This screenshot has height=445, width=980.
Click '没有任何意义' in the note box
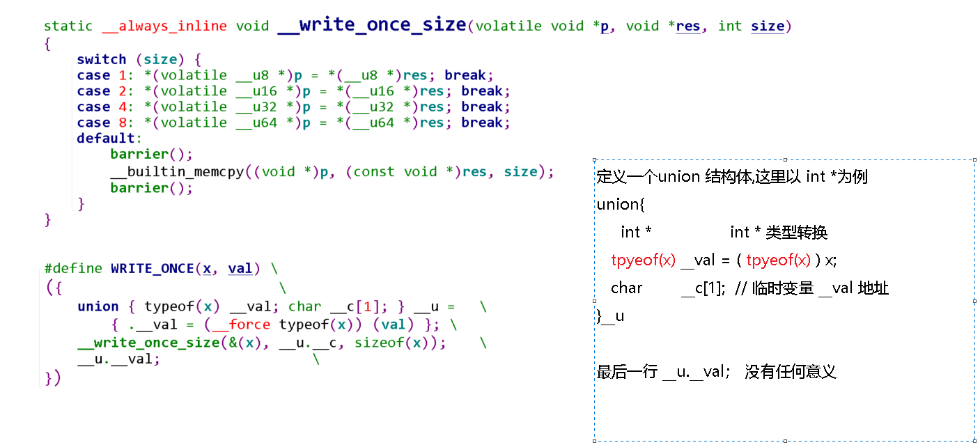(790, 371)
